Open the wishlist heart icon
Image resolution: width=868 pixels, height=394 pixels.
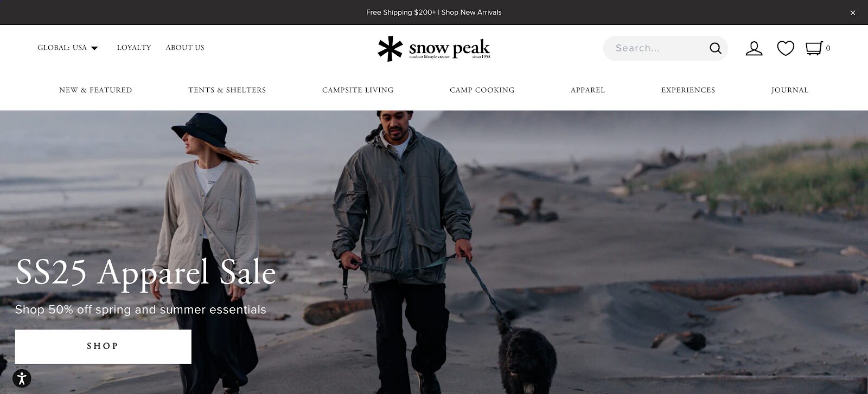click(x=786, y=48)
